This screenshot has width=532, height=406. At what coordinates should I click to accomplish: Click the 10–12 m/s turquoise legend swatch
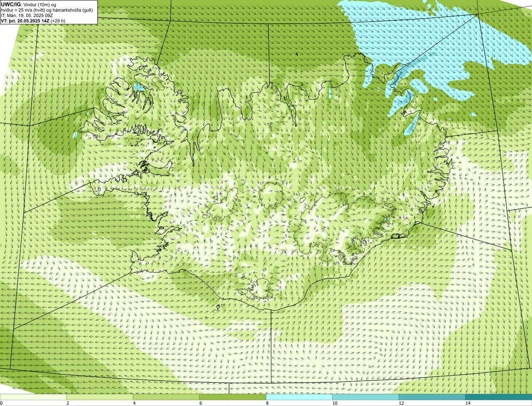tap(366, 397)
